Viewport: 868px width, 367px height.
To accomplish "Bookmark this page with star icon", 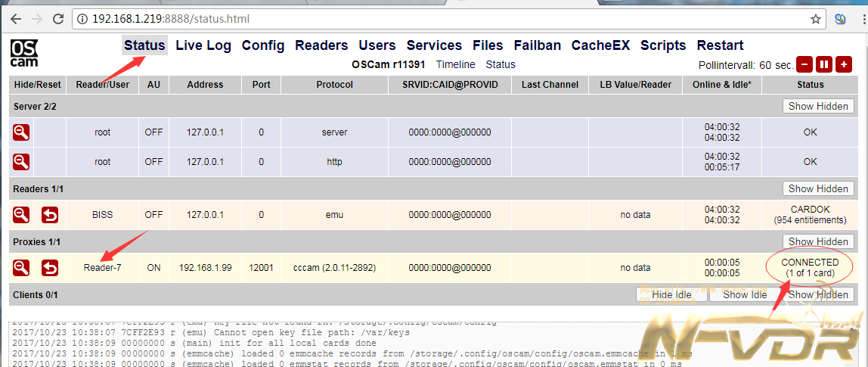I will 816,19.
